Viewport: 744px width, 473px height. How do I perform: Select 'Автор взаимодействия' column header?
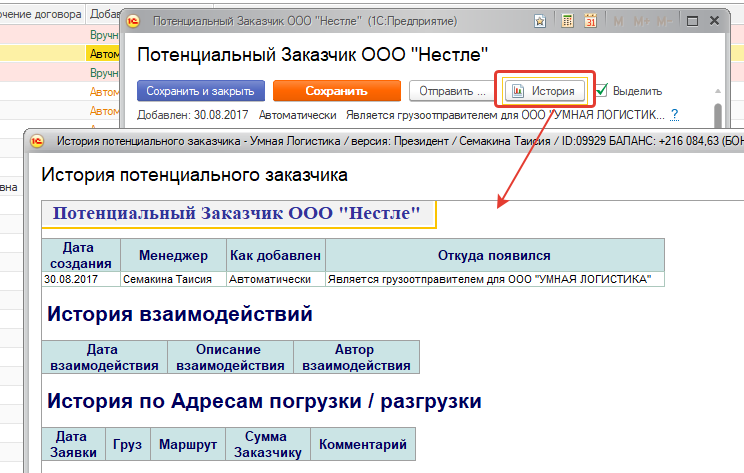(356, 357)
